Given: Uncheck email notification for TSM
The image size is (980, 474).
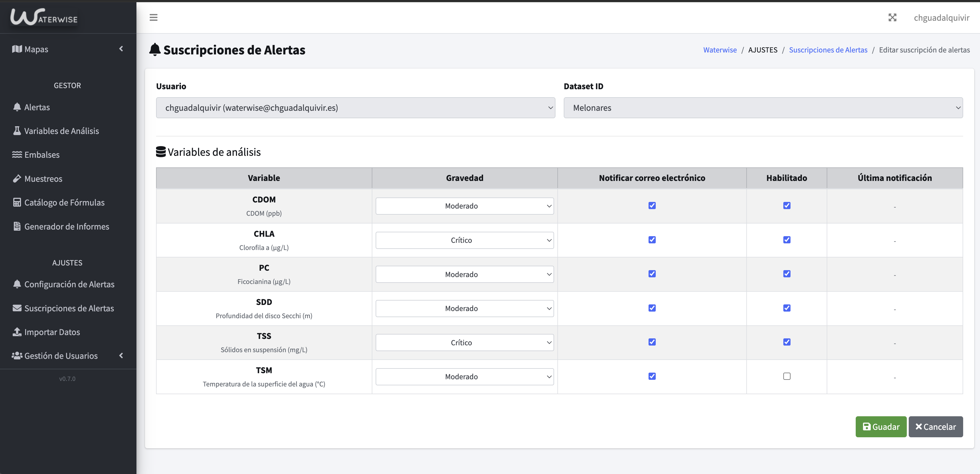Looking at the screenshot, I should (652, 376).
